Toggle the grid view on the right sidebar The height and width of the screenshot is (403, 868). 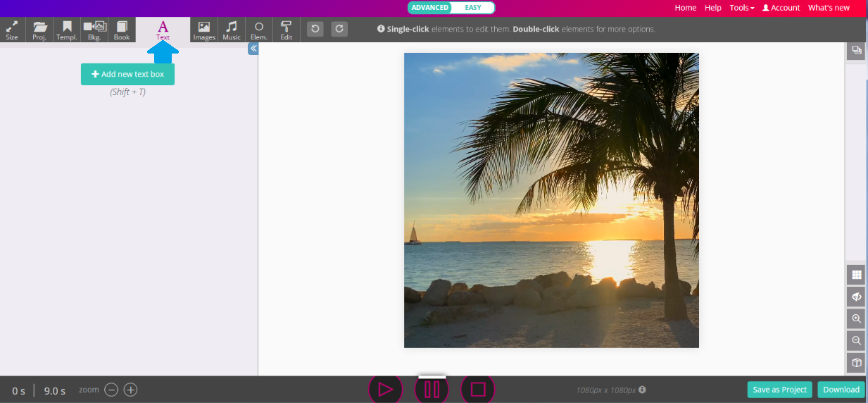coord(856,275)
